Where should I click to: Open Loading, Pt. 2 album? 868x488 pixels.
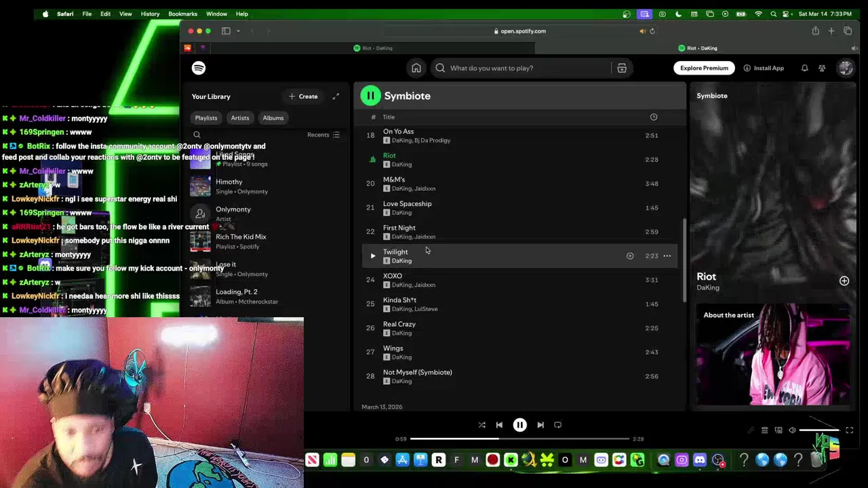coord(268,296)
